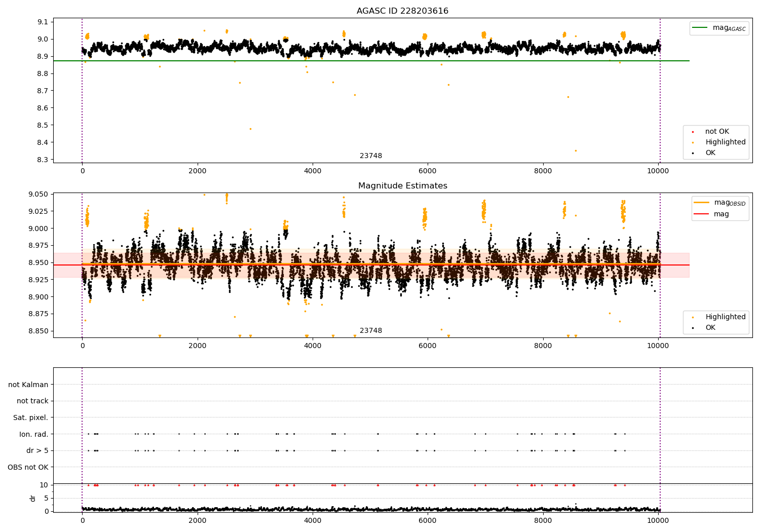Click the title 'AGASC ID 228203616'
The image size is (760, 532).
click(402, 11)
